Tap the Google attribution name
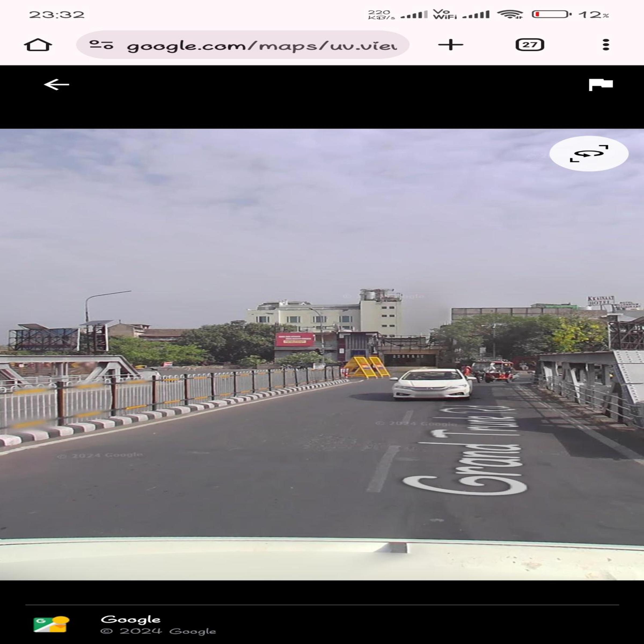644x644 pixels. point(131,619)
